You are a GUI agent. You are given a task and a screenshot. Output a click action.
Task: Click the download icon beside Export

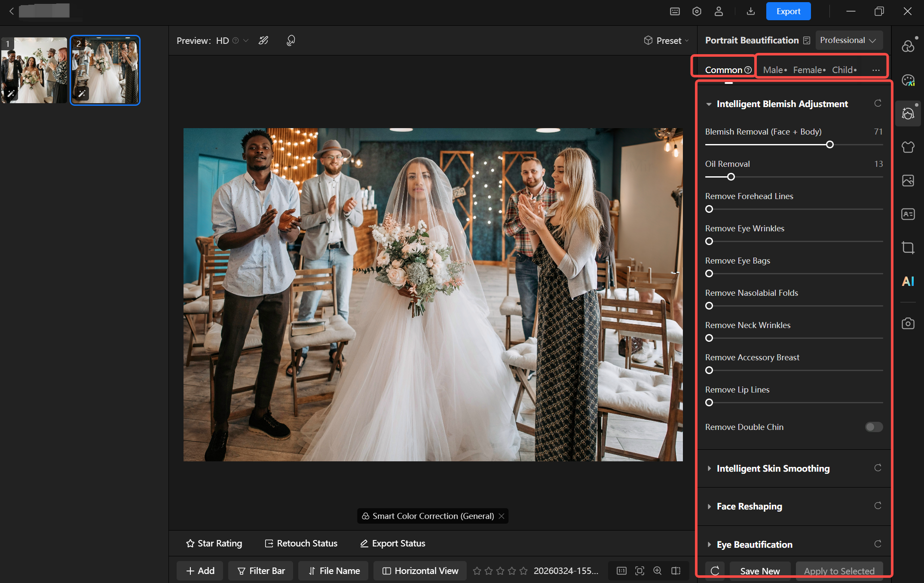(750, 11)
